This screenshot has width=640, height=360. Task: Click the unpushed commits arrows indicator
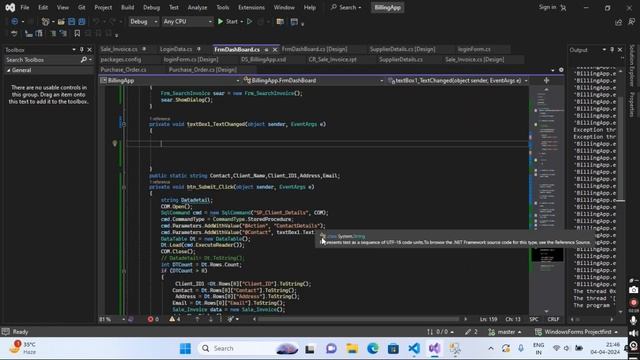(x=440, y=332)
